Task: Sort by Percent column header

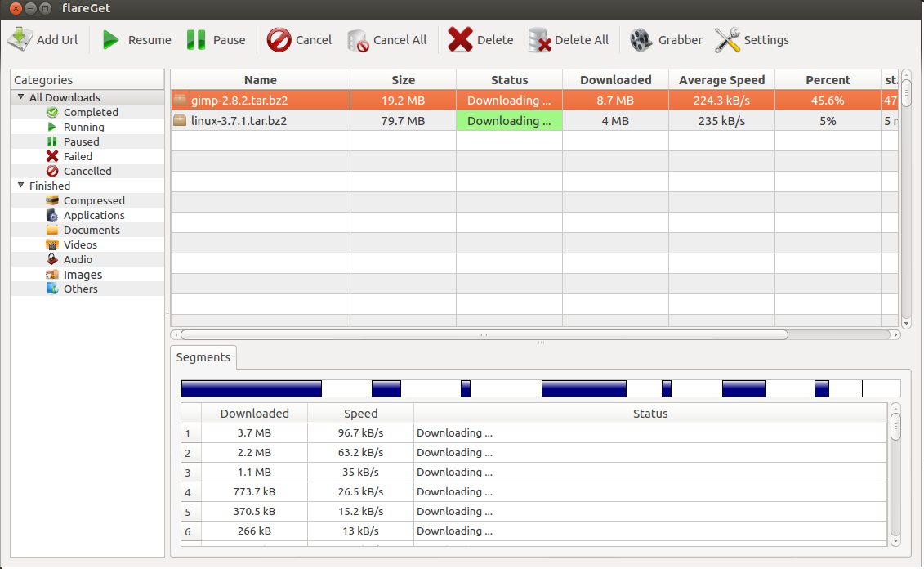Action: point(828,79)
